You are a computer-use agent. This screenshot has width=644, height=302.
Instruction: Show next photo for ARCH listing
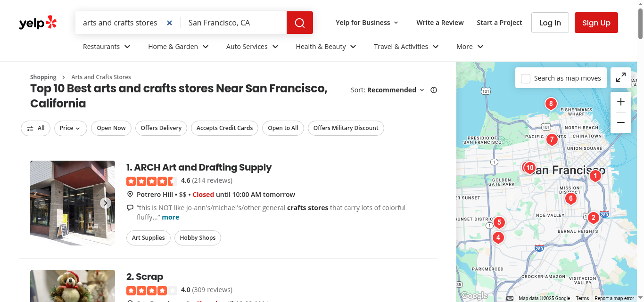106,203
